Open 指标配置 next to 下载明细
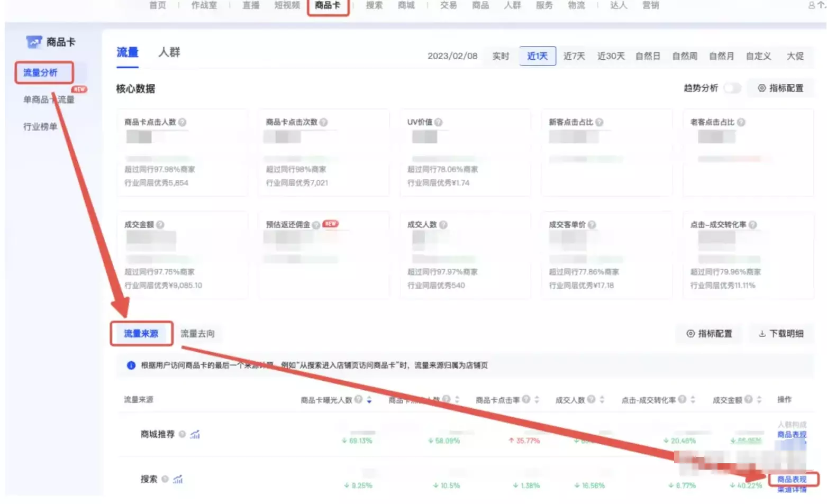This screenshot has height=504, width=827. pyautogui.click(x=710, y=334)
